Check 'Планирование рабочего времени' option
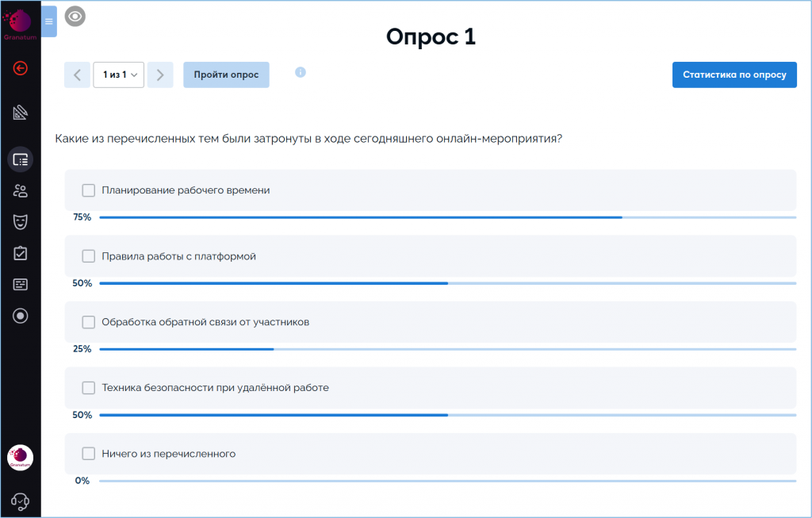812x518 pixels. tap(89, 190)
